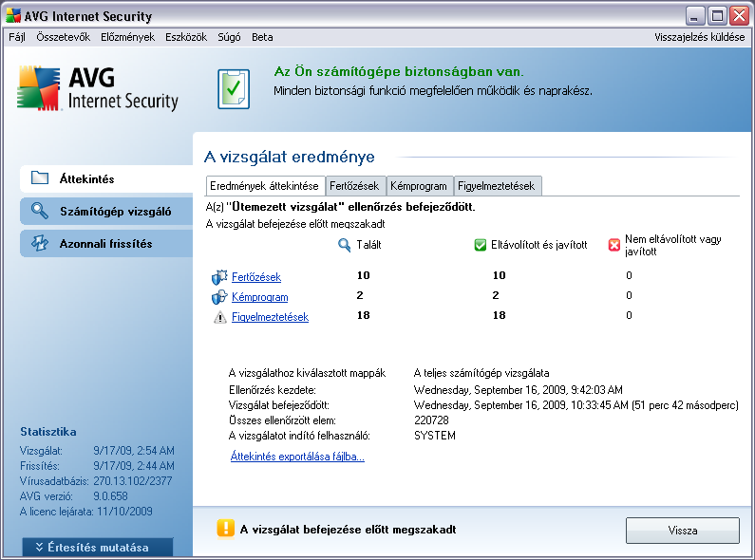Click the AVG title bar icon

coord(13,16)
